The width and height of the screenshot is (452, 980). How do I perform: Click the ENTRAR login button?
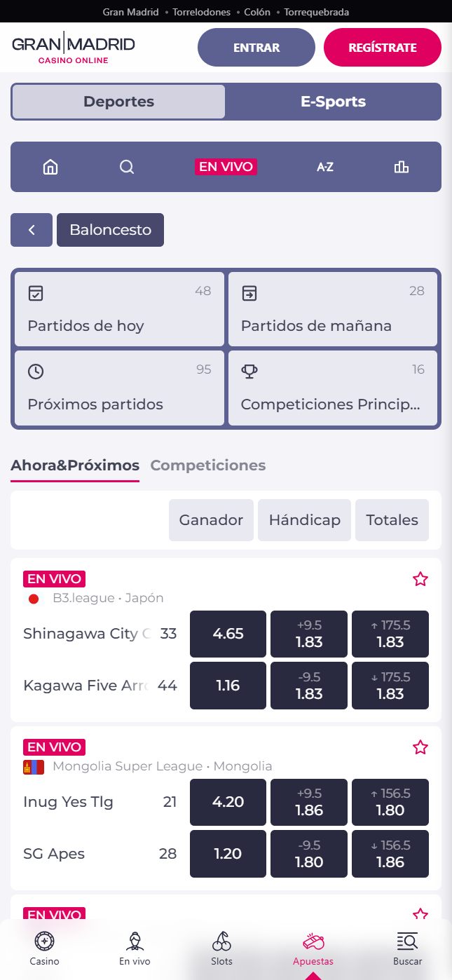pos(256,48)
